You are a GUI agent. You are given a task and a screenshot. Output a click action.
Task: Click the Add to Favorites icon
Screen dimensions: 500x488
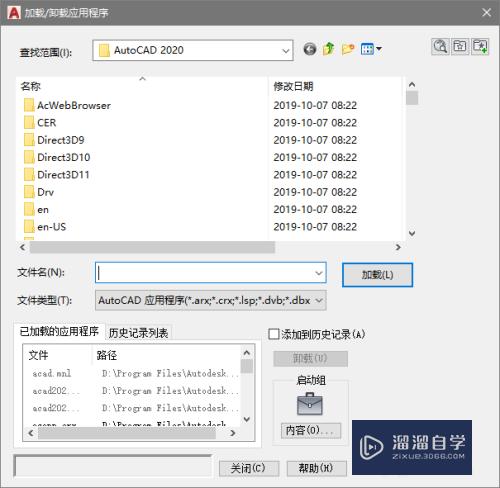[x=480, y=46]
